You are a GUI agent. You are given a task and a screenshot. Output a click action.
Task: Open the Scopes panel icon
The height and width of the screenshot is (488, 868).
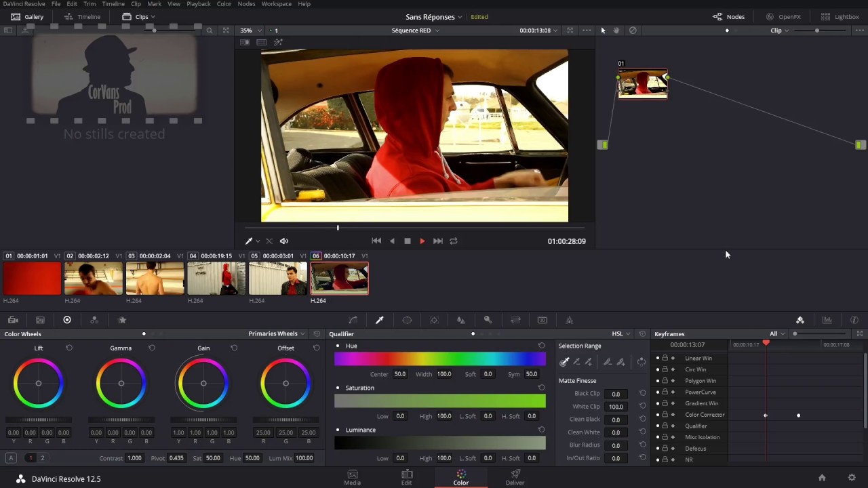pyautogui.click(x=827, y=320)
